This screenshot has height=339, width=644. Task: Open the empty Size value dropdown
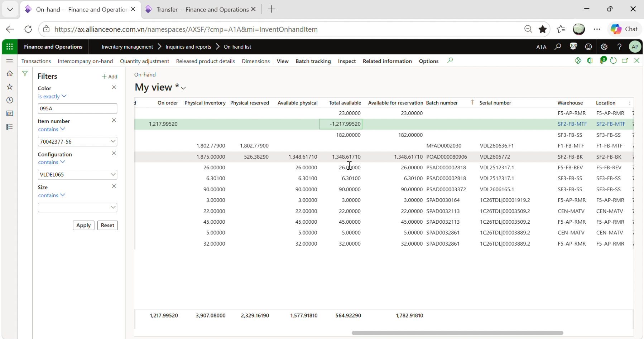click(x=113, y=207)
